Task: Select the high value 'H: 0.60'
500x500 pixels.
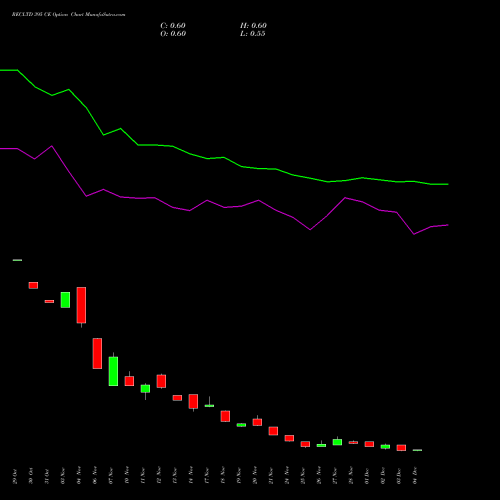Action: (253, 26)
